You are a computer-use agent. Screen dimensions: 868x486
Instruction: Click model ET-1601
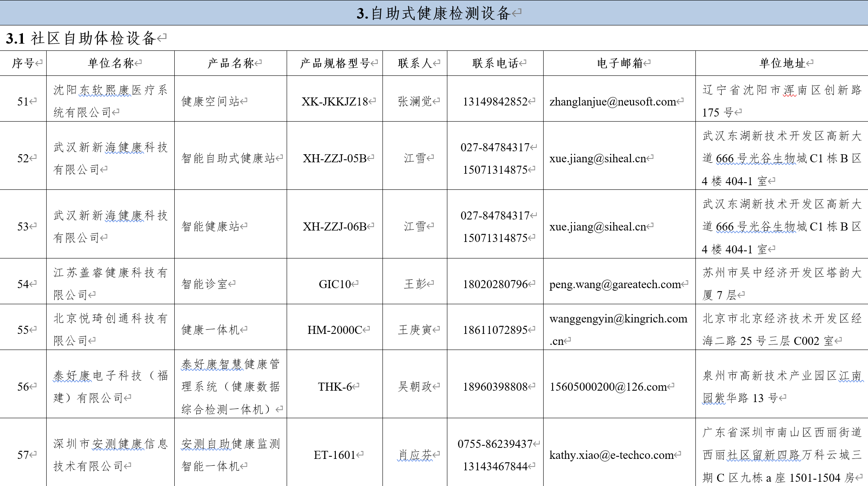tap(335, 455)
